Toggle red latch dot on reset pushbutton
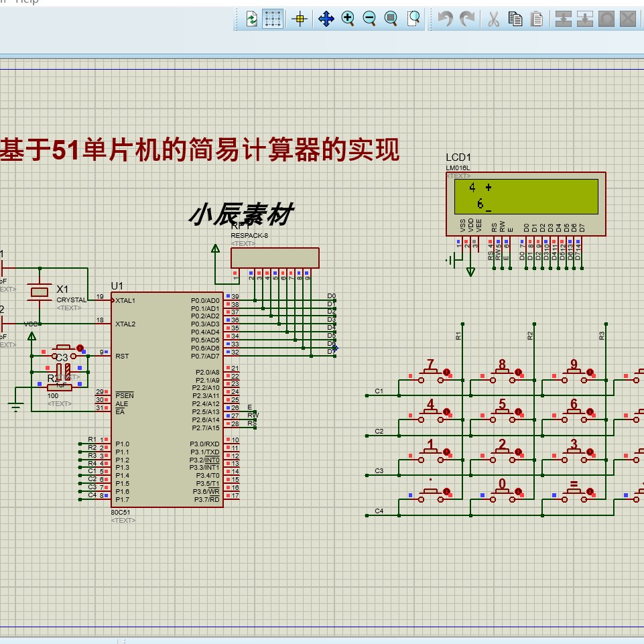This screenshot has height=644, width=644. [x=80, y=348]
